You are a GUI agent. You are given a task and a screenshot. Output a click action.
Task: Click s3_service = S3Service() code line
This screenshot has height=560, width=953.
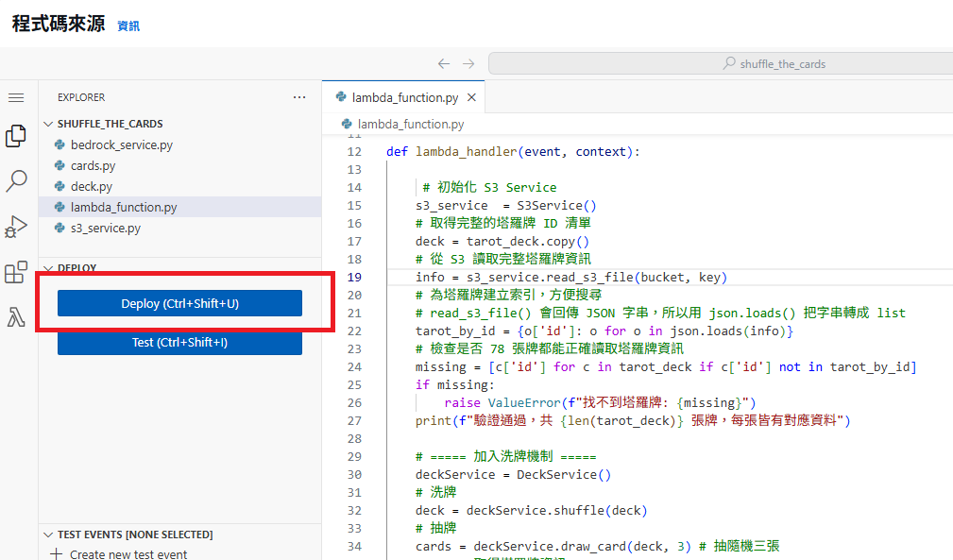tap(505, 205)
